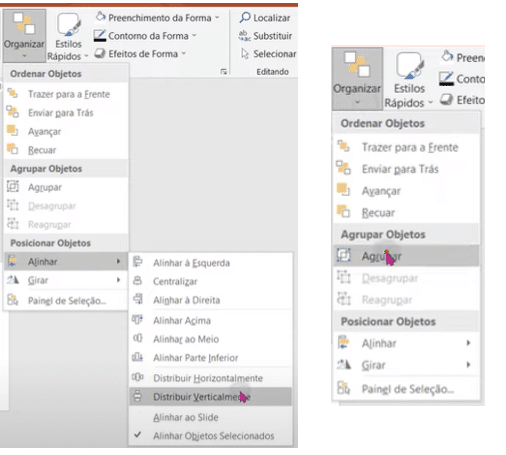Choose Trazer para a Frente in right menu

pos(406,147)
